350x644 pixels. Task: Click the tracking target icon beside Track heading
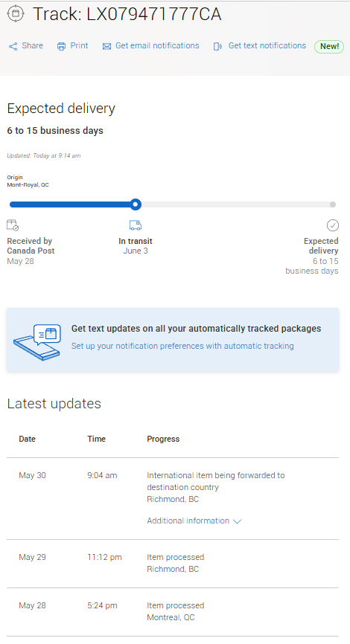click(16, 13)
